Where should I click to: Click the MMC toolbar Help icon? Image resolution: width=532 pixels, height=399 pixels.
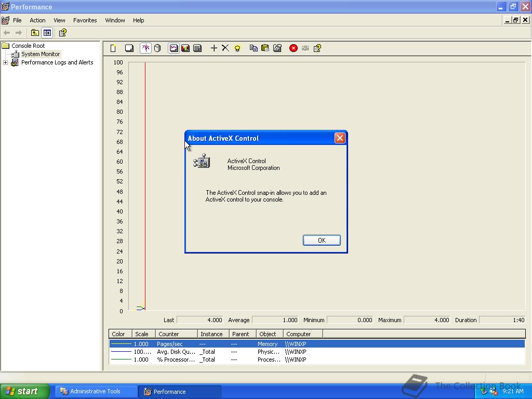pyautogui.click(x=63, y=33)
